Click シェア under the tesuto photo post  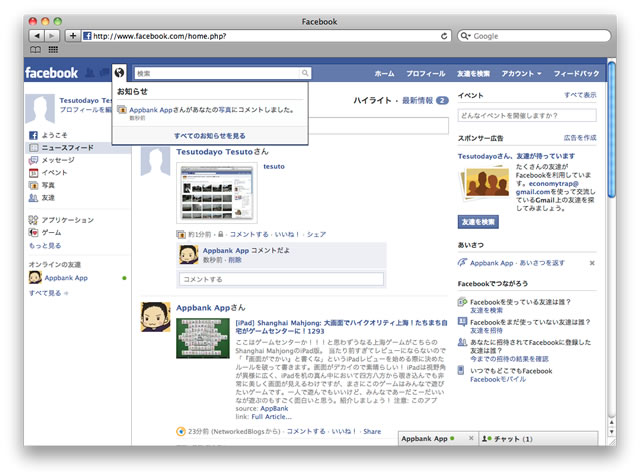point(316,234)
